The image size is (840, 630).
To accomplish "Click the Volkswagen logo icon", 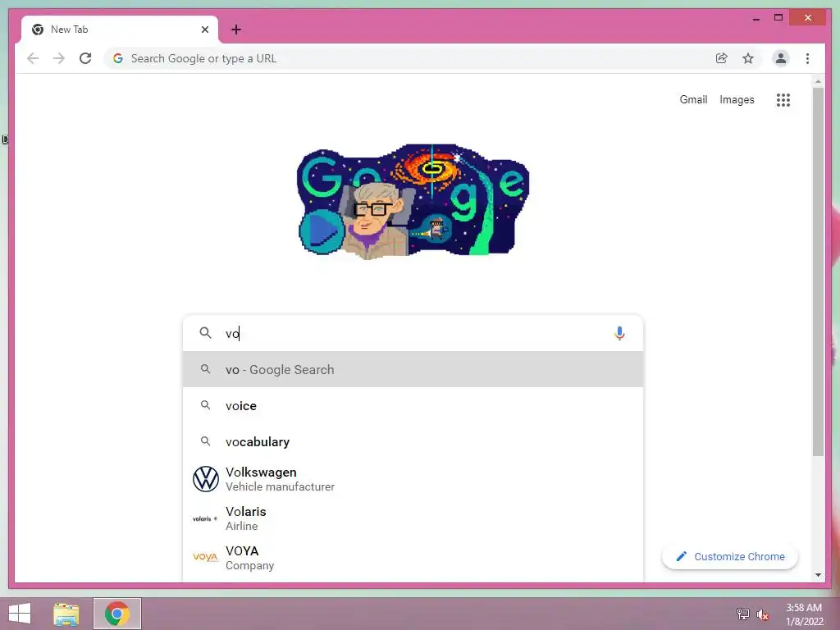I will pyautogui.click(x=206, y=479).
